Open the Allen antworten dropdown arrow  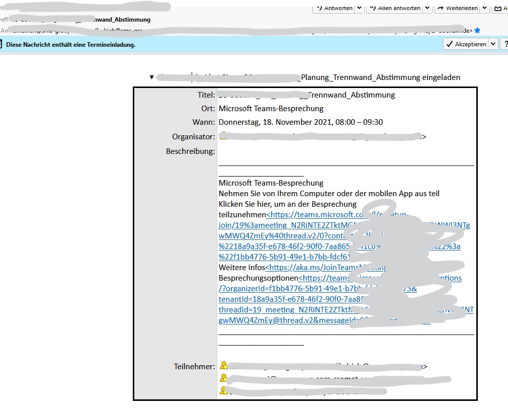tap(428, 9)
